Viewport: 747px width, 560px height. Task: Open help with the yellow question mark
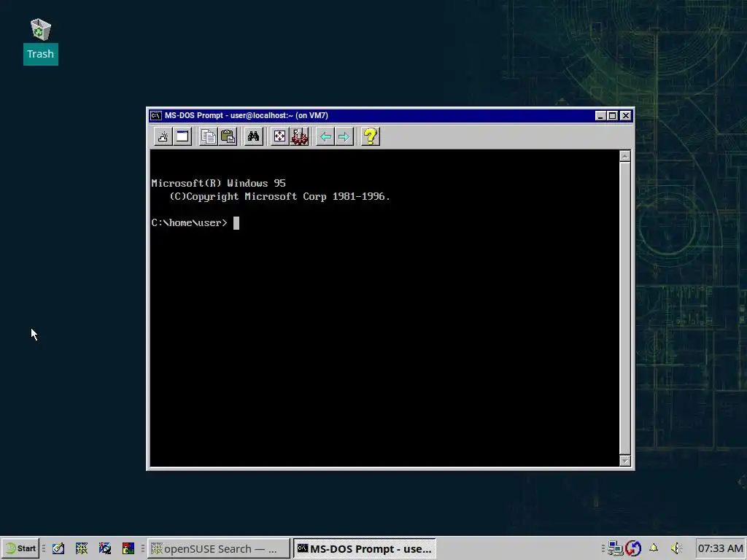(370, 136)
